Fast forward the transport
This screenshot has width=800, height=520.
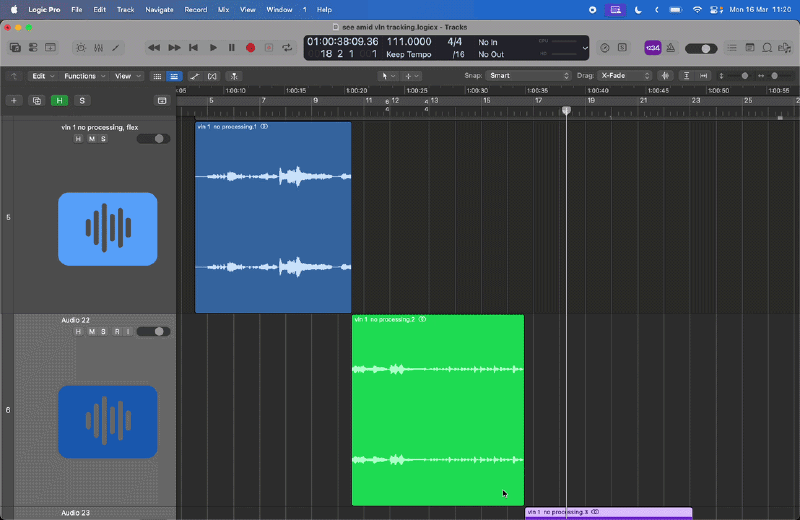click(x=174, y=47)
